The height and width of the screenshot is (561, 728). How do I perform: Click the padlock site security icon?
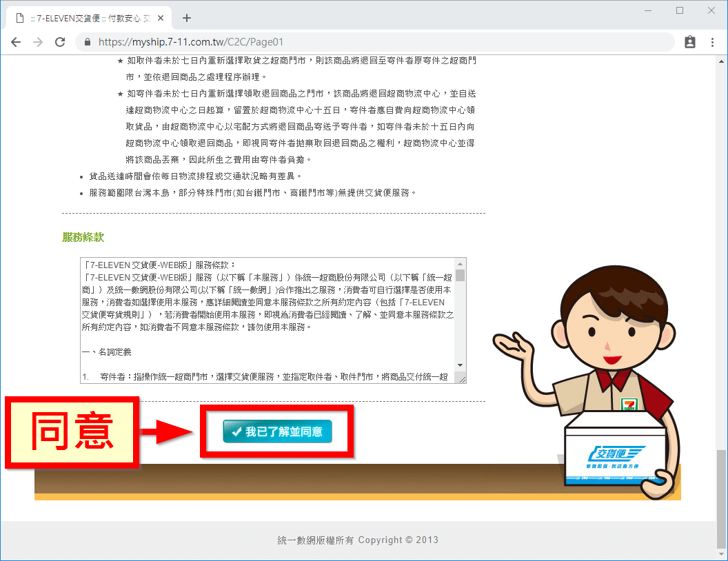(88, 42)
